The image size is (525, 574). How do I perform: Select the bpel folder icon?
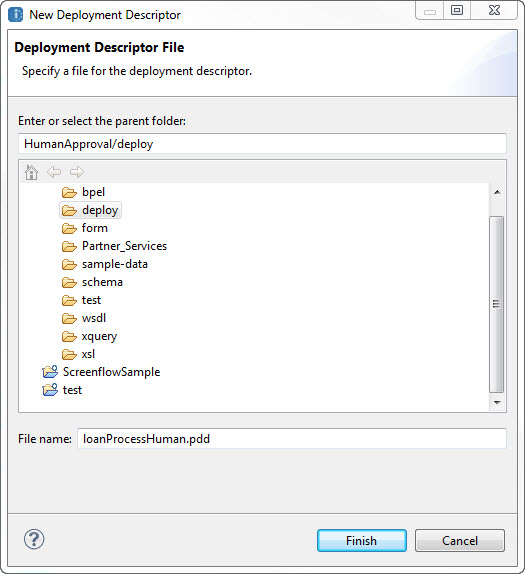(69, 192)
